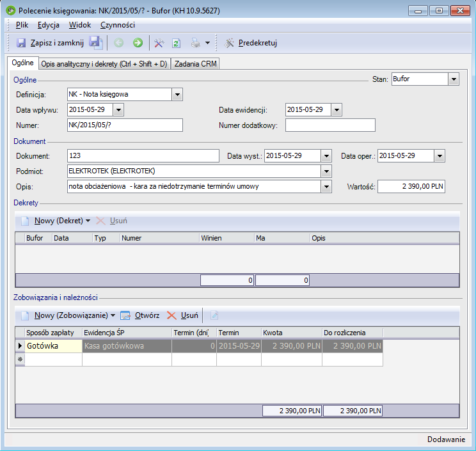The width and height of the screenshot is (476, 451).
Task: Click the Otwórz button label
Action: (x=147, y=315)
